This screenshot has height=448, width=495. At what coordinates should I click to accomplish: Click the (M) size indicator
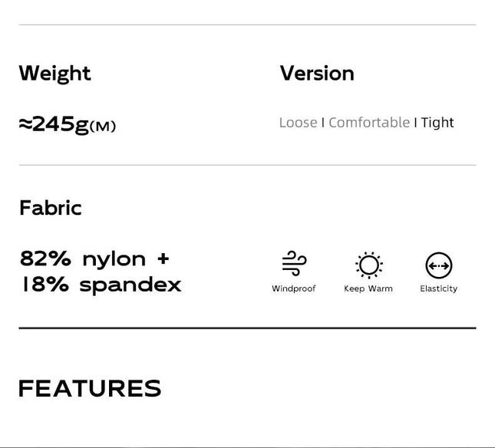103,127
